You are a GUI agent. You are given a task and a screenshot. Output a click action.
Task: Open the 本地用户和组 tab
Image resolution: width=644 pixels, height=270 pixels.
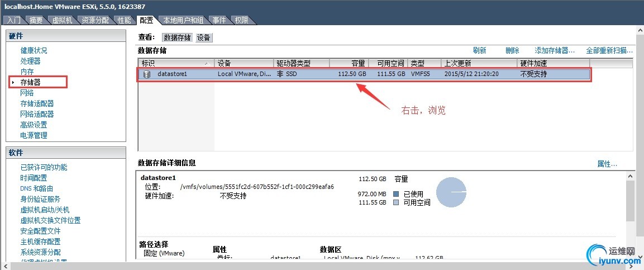(183, 20)
